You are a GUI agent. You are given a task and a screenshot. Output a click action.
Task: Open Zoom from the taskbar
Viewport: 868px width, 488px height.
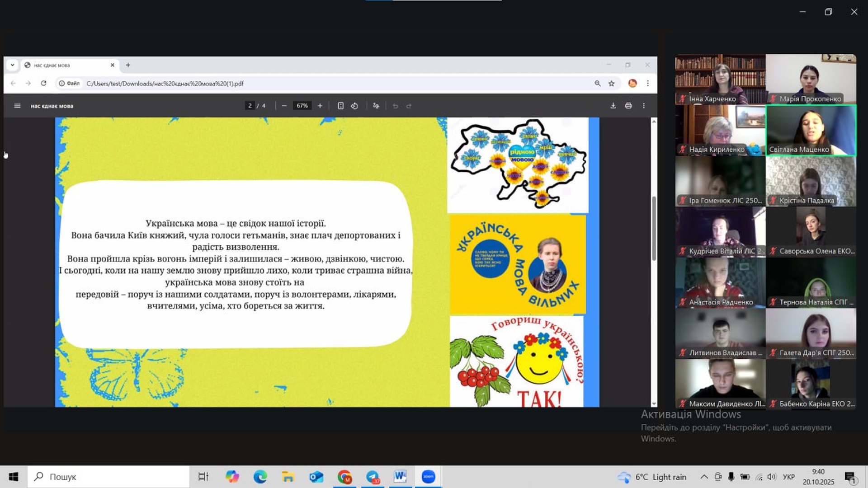pyautogui.click(x=428, y=477)
